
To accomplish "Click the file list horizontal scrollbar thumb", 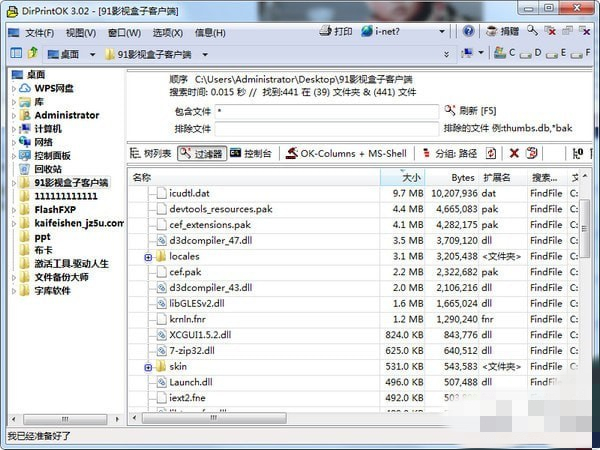I will [x=214, y=418].
